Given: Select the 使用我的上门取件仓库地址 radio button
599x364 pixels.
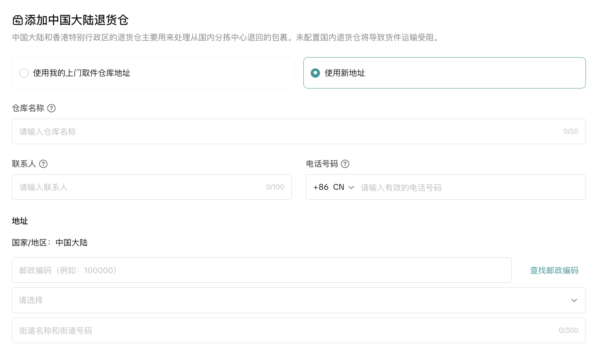Looking at the screenshot, I should coord(24,73).
